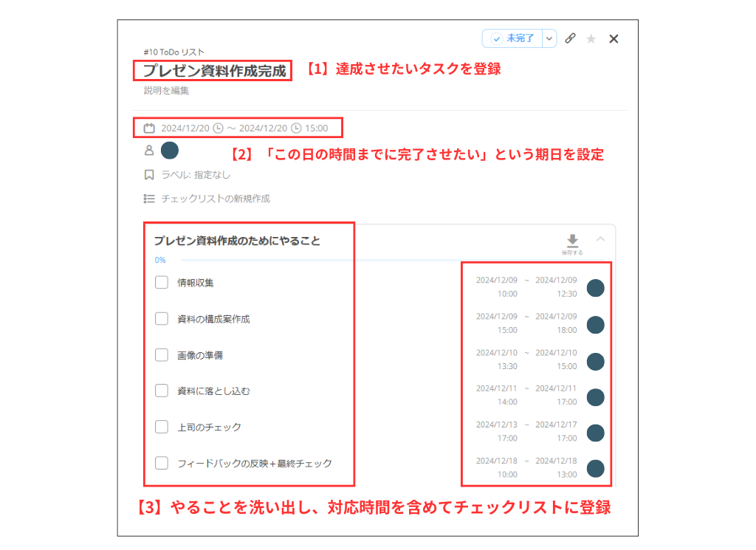
Task: Click the avatar beside the 情報収集 schedule
Action: pos(595,288)
